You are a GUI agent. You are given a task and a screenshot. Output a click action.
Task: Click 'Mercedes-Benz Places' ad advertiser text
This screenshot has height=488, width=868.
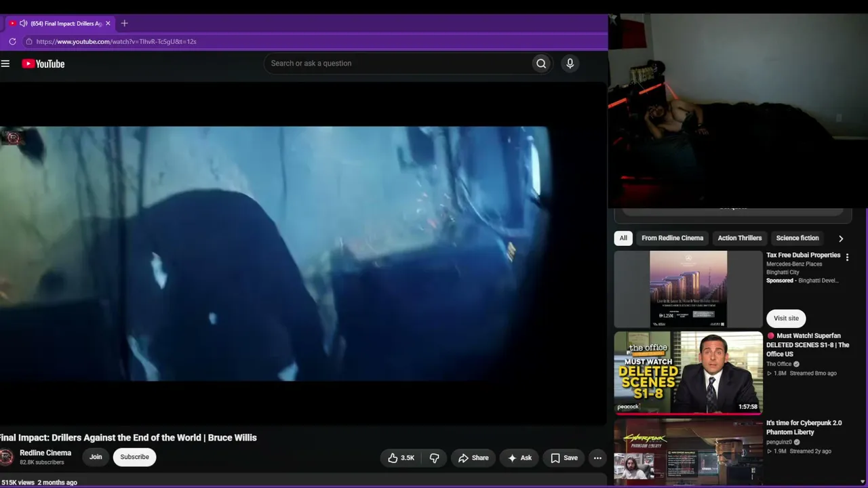pos(793,264)
